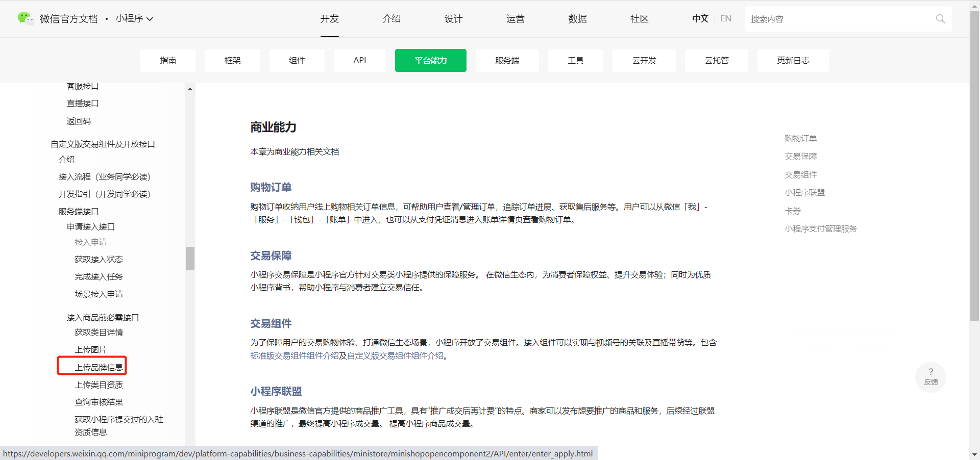This screenshot has width=980, height=460.
Task: Select the 云开发 sub-navigation button
Action: pyautogui.click(x=644, y=60)
